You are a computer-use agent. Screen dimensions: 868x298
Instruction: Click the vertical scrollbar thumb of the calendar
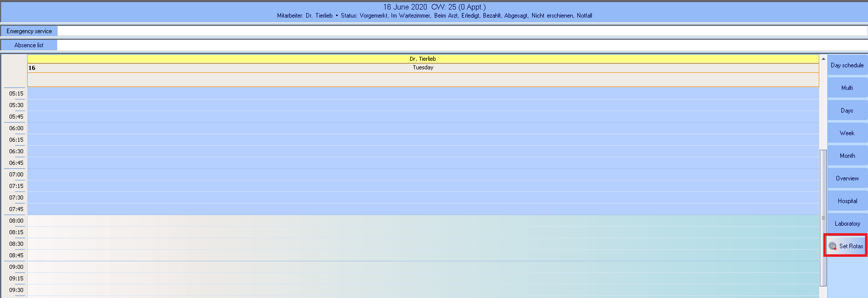coord(823,218)
